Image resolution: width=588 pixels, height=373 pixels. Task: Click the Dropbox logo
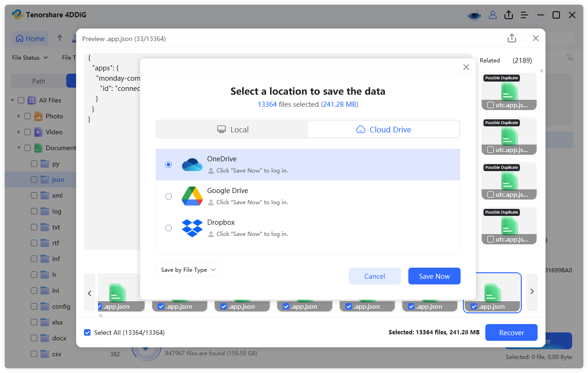click(x=192, y=228)
